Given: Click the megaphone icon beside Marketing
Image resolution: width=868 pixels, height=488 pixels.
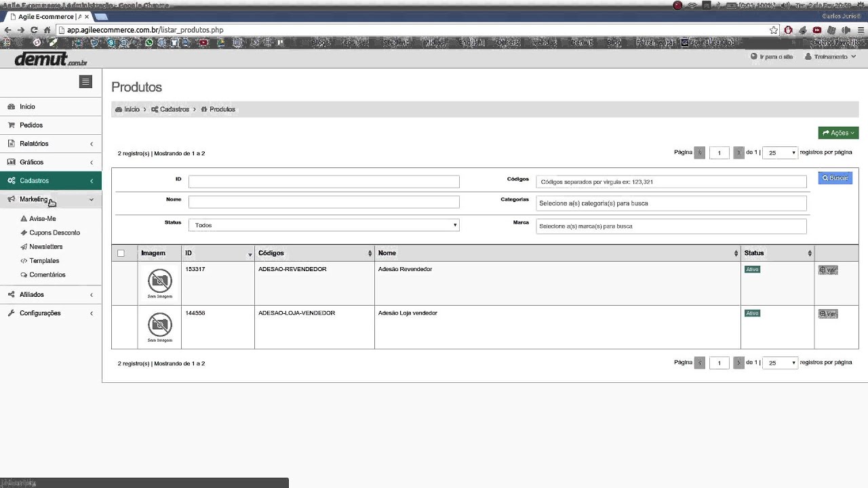Looking at the screenshot, I should tap(11, 199).
